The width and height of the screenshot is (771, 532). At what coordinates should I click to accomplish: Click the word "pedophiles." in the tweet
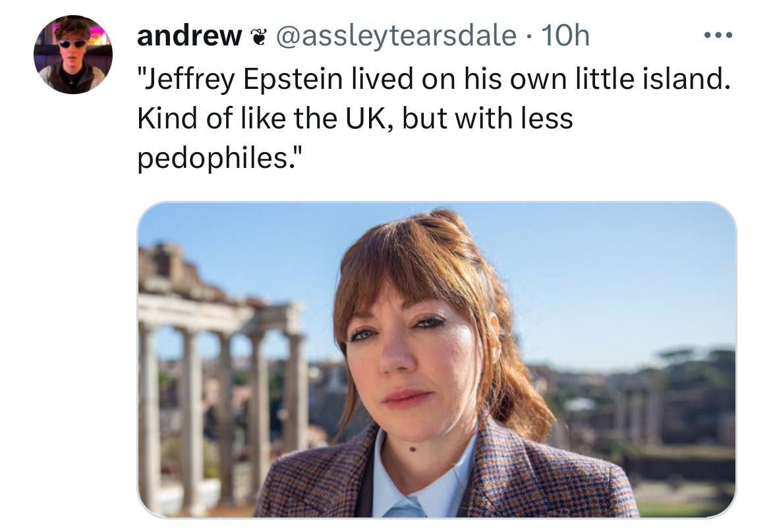(x=217, y=159)
